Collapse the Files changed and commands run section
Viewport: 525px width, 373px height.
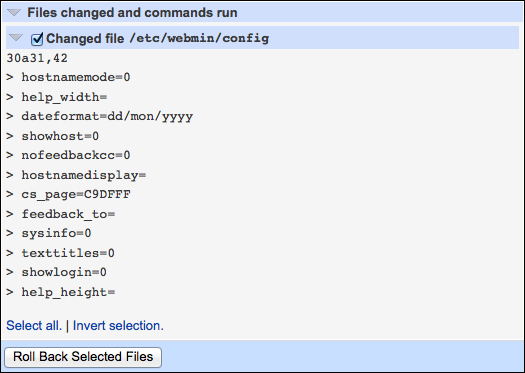14,13
